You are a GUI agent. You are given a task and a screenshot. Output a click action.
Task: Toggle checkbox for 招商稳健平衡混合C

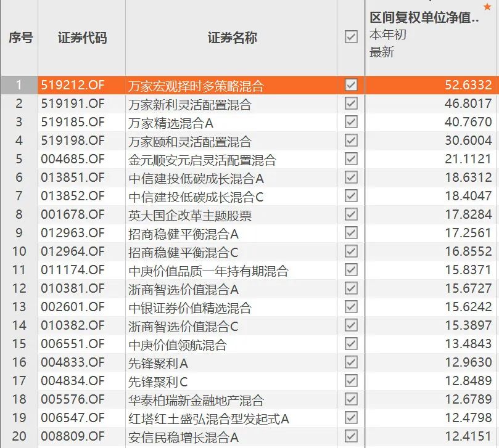pyautogui.click(x=351, y=251)
